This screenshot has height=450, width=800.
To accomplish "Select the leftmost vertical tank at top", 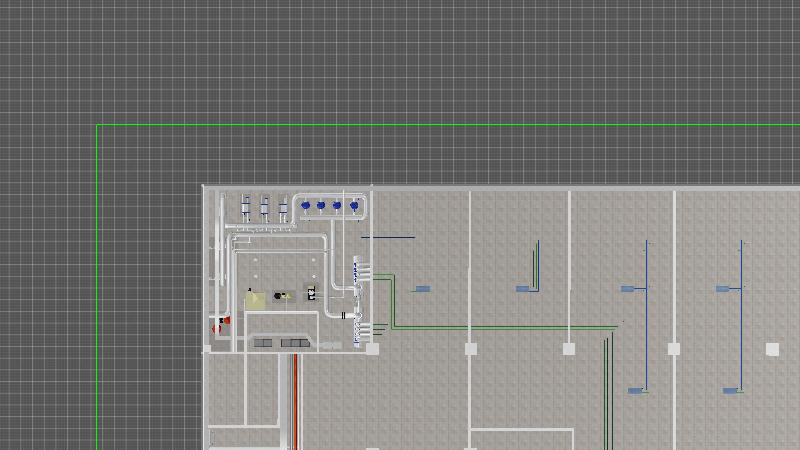I will (246, 209).
